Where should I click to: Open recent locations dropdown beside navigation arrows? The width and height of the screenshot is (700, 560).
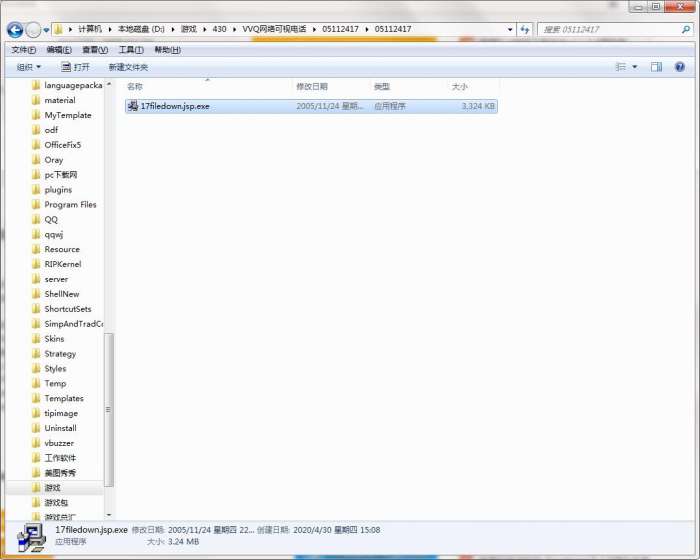click(x=46, y=30)
